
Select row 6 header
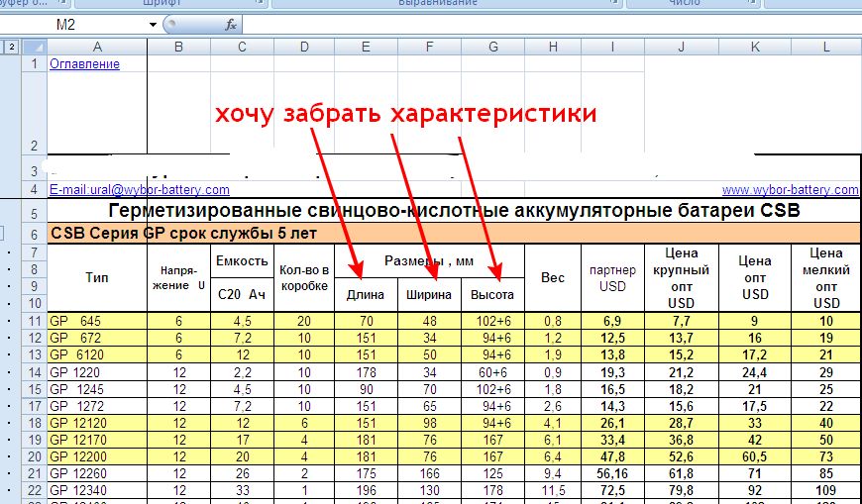[x=34, y=235]
